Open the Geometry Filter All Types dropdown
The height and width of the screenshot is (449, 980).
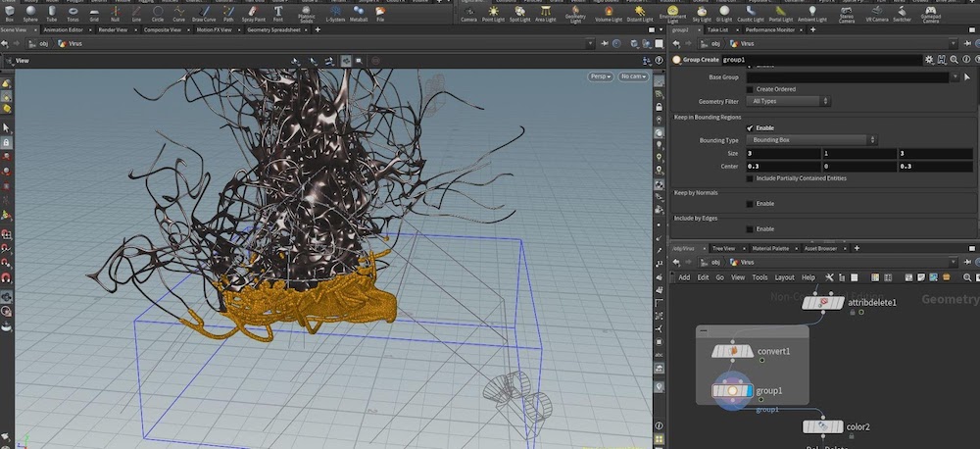[789, 101]
